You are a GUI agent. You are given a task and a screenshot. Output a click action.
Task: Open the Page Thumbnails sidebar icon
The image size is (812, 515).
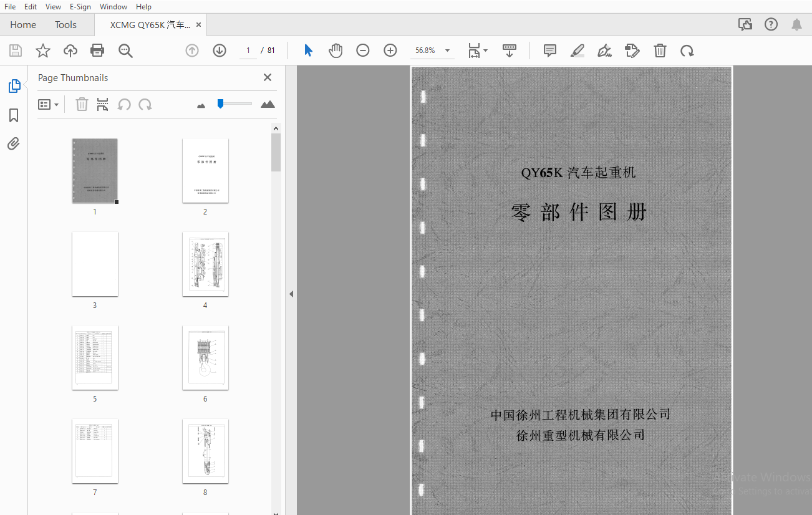point(14,86)
